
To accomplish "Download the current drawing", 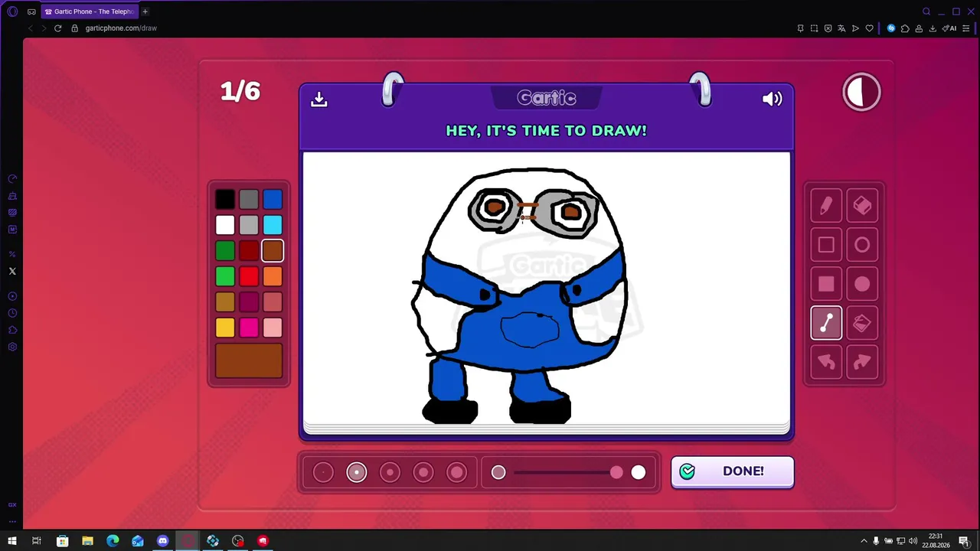I will [319, 99].
